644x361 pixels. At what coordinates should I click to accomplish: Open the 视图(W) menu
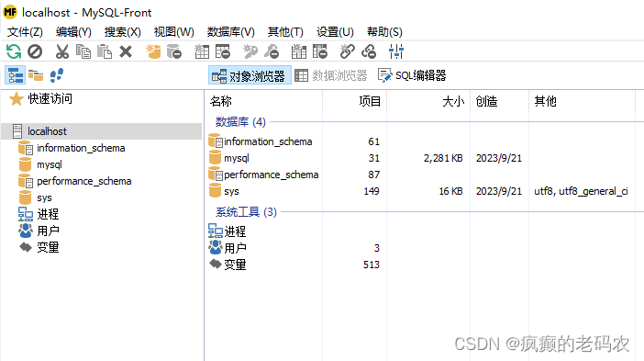point(173,32)
